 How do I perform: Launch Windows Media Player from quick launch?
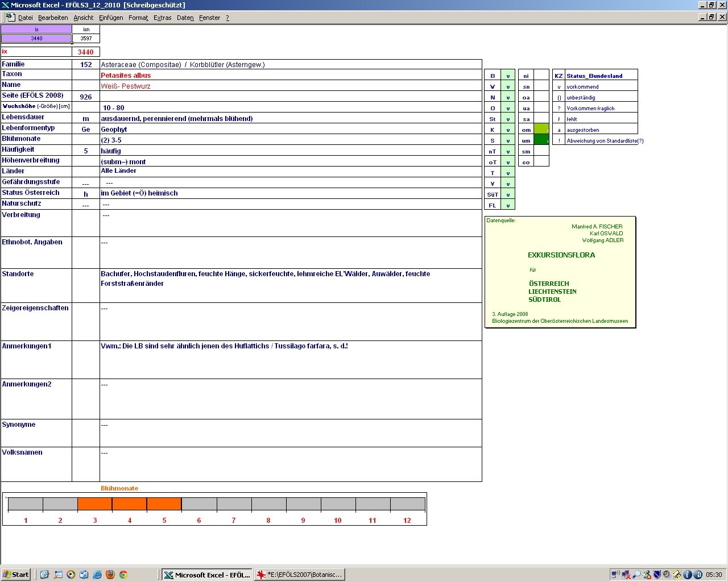click(71, 575)
